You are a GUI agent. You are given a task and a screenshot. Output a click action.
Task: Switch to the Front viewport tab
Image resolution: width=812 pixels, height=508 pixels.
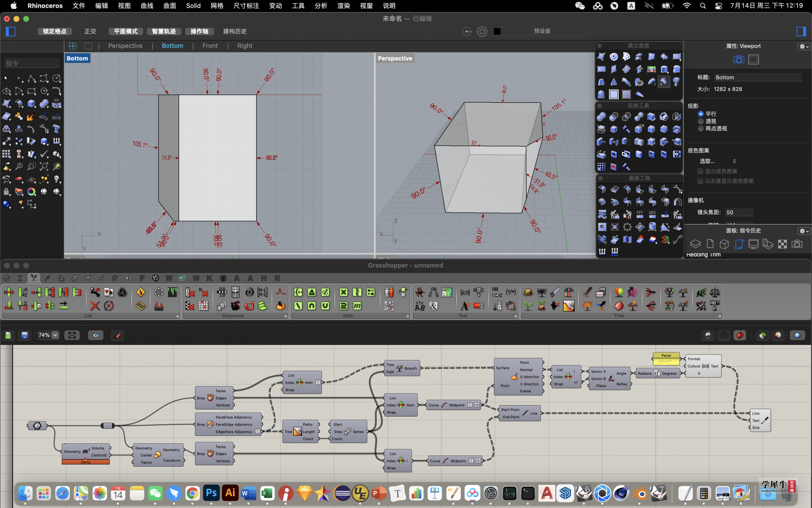point(210,46)
